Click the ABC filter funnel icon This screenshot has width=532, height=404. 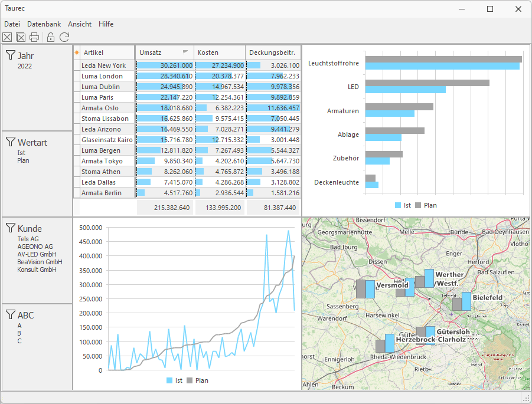[11, 315]
